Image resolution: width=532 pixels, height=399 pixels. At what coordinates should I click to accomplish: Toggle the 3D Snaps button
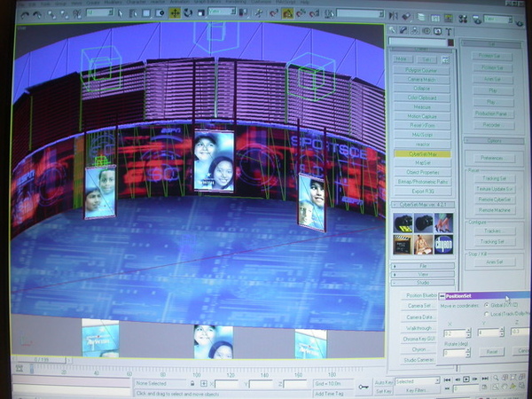coord(273,13)
